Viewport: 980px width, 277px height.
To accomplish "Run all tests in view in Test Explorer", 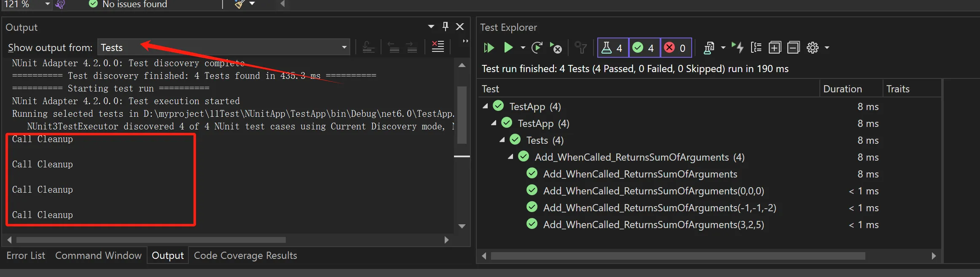I will pyautogui.click(x=489, y=48).
